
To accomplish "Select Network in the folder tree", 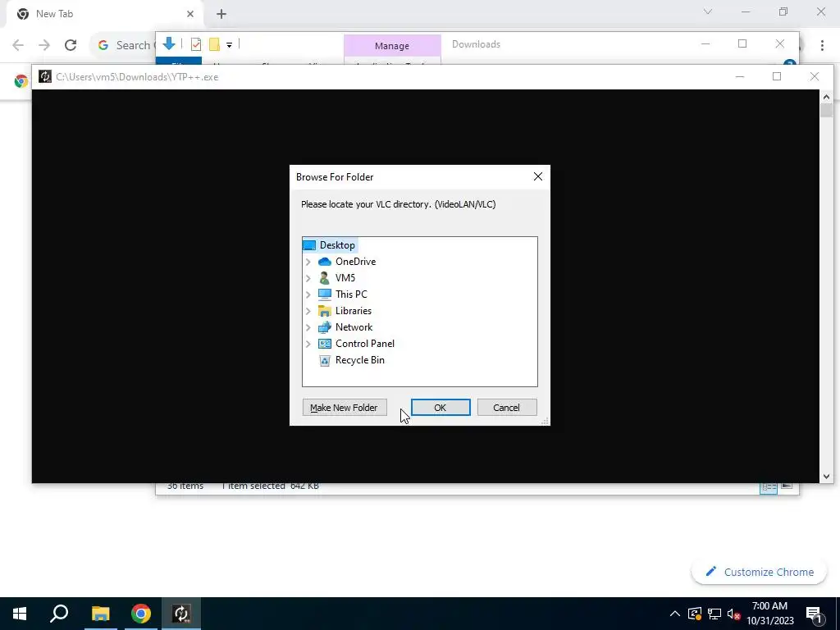I will click(354, 327).
